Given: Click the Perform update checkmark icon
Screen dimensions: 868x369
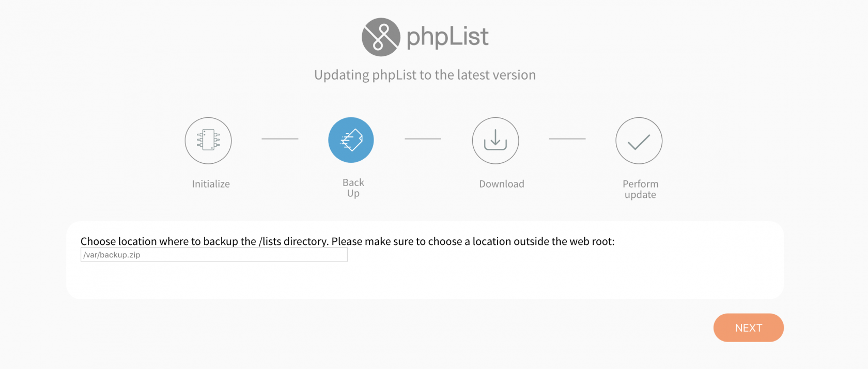Looking at the screenshot, I should 639,141.
